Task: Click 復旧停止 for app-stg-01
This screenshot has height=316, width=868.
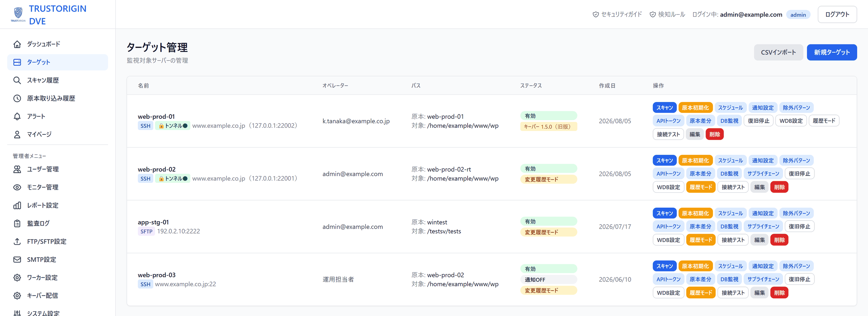Action: point(800,227)
